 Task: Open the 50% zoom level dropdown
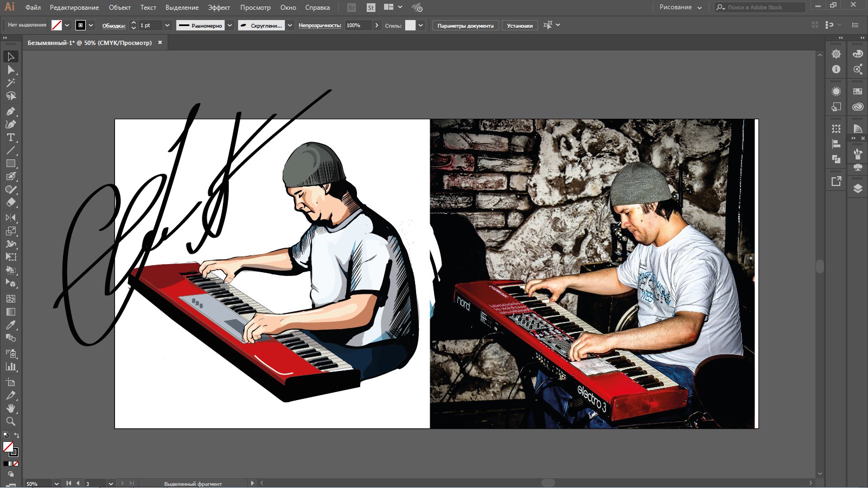pyautogui.click(x=56, y=483)
